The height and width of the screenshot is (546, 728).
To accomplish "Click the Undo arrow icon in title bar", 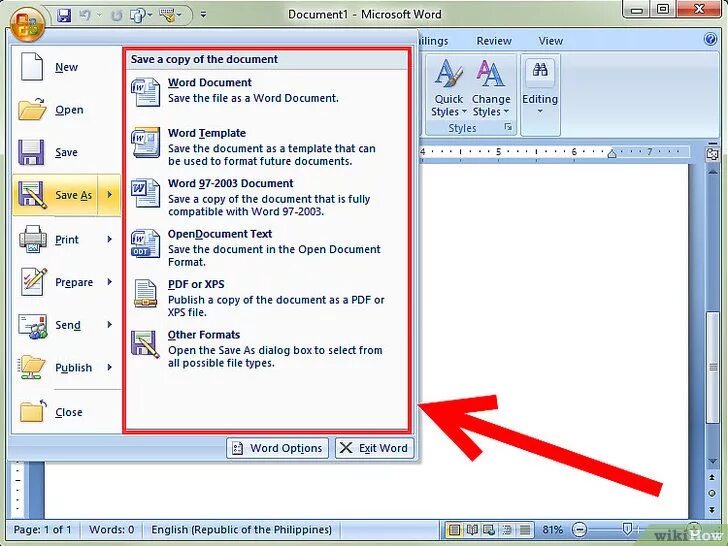I will click(85, 15).
